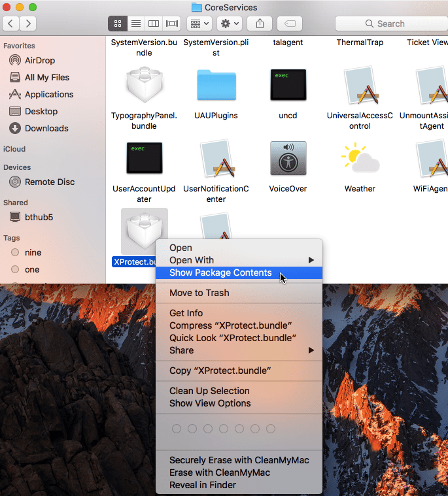Select the UserNotificationCenter app icon
448x496 pixels.
(x=216, y=158)
